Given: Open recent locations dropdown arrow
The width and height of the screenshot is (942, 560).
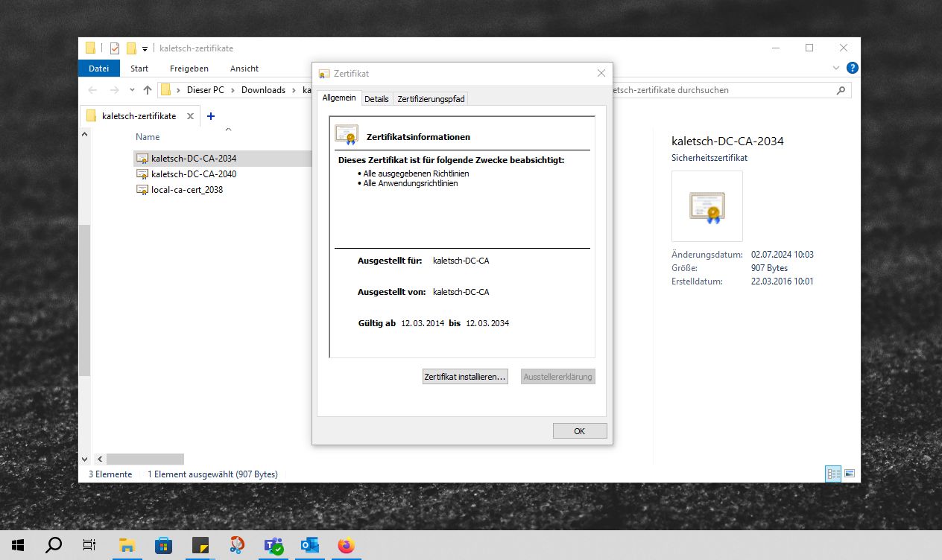Looking at the screenshot, I should 132,90.
